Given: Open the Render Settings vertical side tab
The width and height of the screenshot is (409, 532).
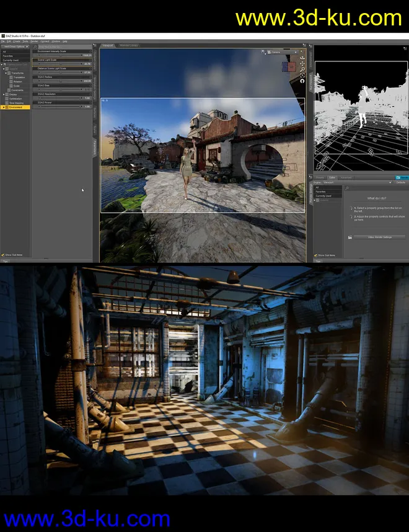Looking at the screenshot, I should pos(310,192).
